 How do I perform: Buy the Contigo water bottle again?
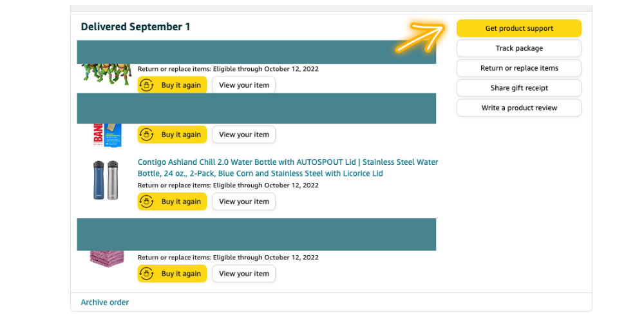click(172, 201)
